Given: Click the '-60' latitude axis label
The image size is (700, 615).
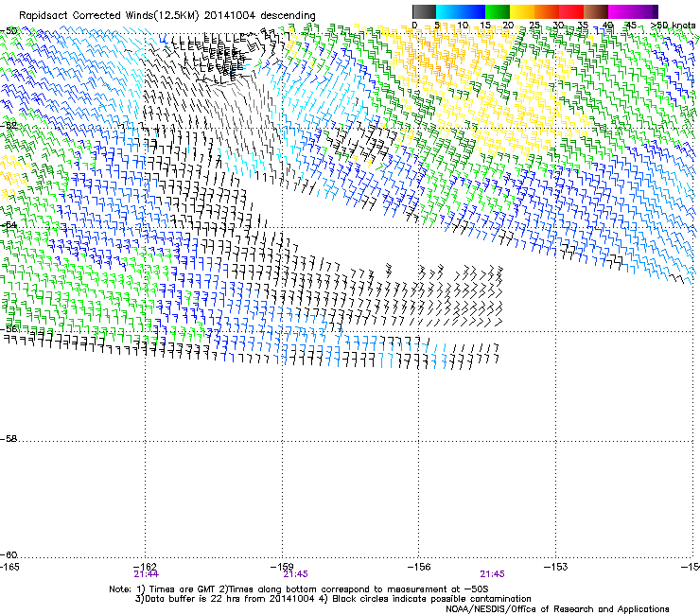Looking at the screenshot, I should [x=9, y=554].
